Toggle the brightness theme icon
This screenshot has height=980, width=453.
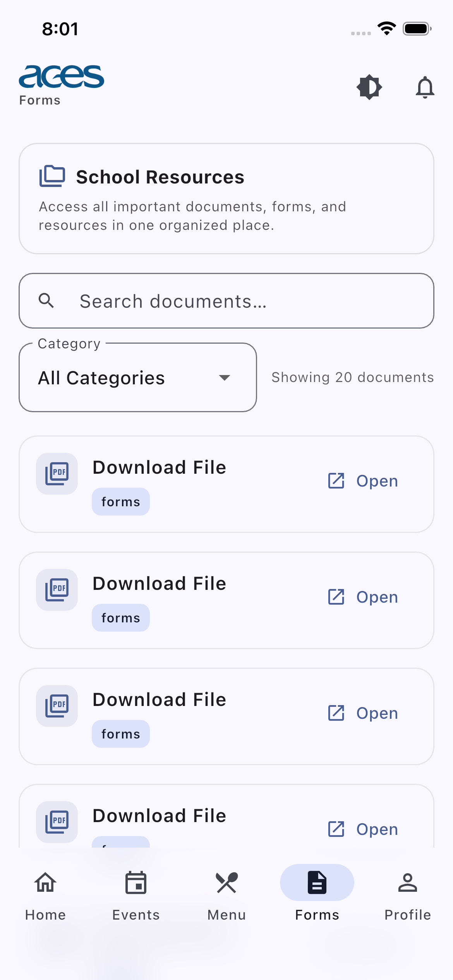click(369, 87)
